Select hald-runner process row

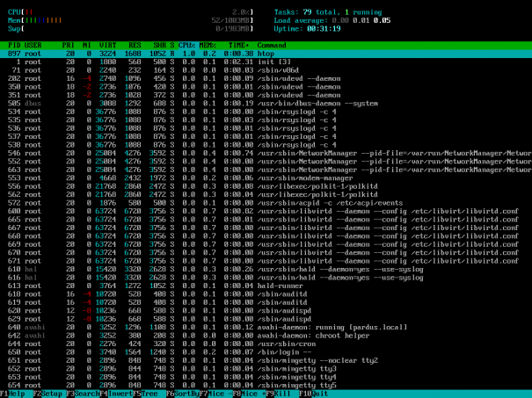click(266, 286)
